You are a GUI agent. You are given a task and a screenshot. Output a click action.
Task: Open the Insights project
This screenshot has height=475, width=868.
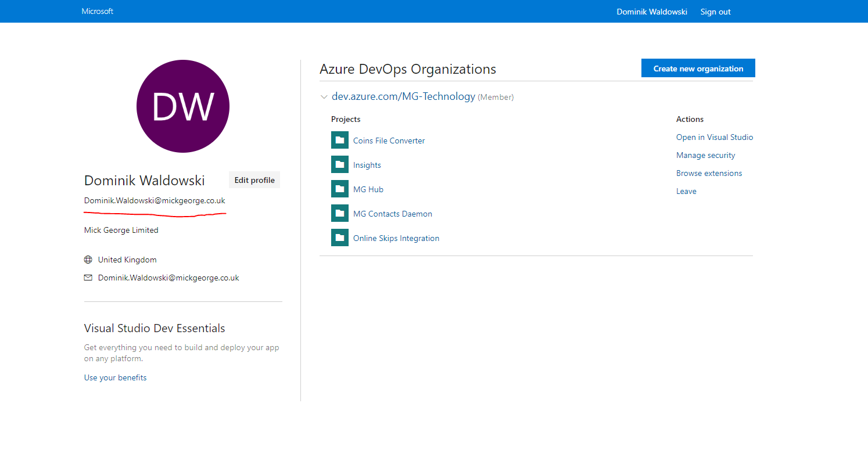[x=367, y=165]
